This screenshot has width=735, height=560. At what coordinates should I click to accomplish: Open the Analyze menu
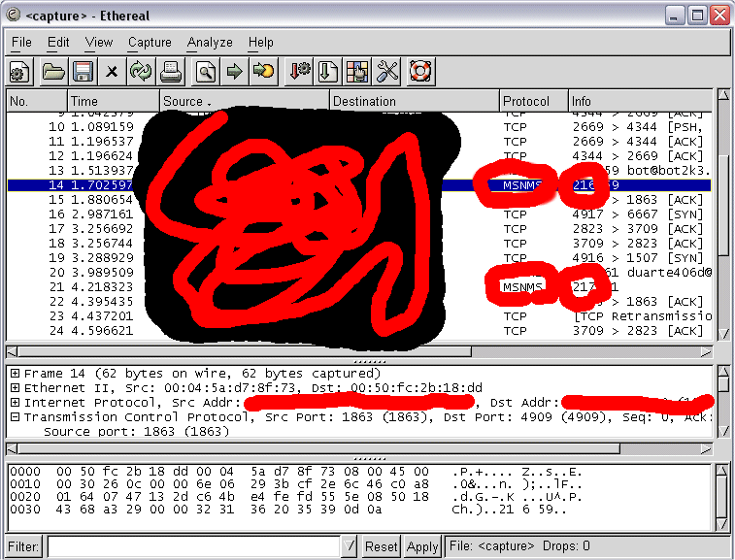[210, 43]
